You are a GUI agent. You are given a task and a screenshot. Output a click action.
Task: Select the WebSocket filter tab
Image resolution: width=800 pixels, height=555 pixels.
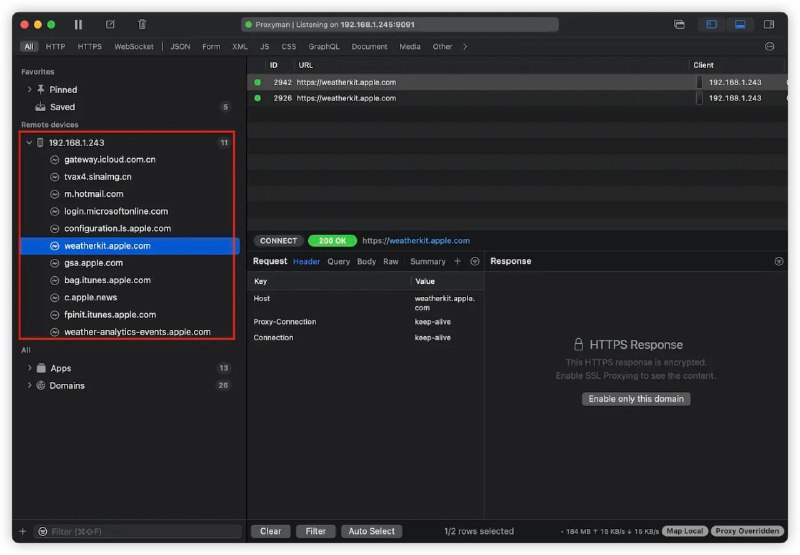134,46
